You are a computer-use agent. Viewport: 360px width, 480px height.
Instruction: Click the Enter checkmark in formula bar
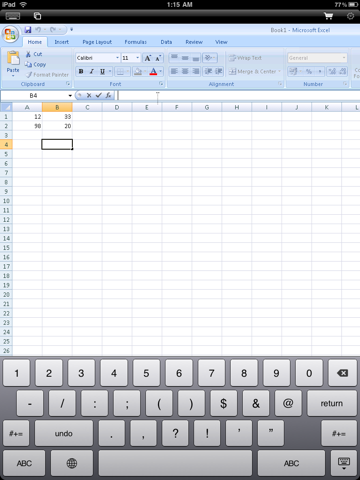(98, 96)
